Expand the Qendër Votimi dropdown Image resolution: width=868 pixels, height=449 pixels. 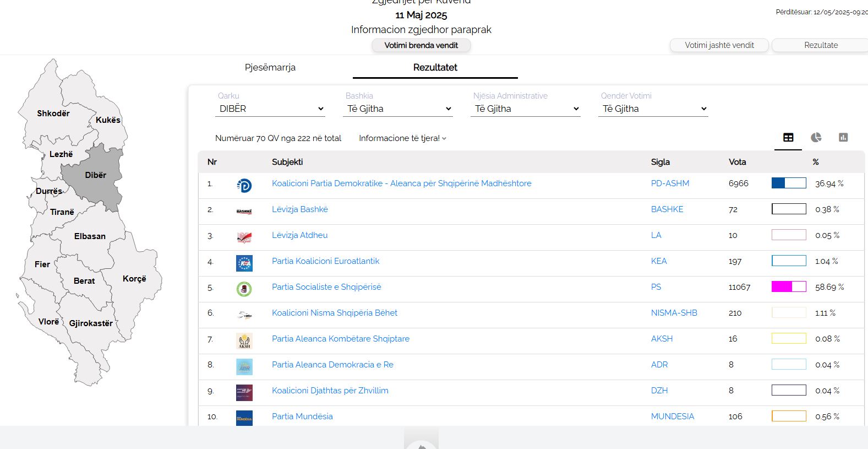(x=653, y=109)
